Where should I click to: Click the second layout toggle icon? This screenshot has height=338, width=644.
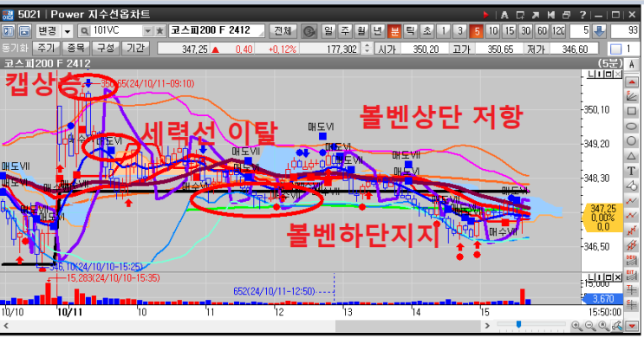[x=24, y=31]
